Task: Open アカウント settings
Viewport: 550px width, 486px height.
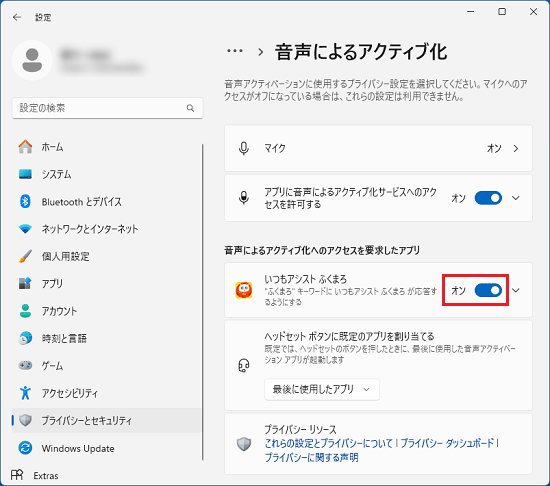Action: 107,311
